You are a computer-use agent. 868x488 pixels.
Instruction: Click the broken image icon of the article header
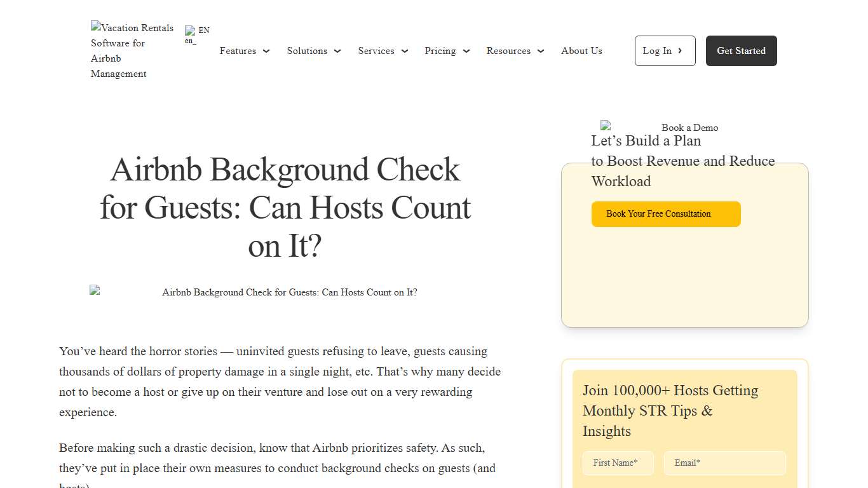coord(94,290)
